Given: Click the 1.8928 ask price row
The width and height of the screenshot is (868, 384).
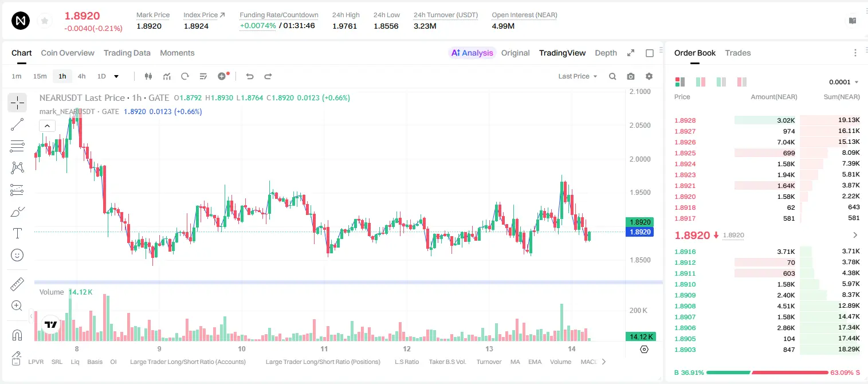Looking at the screenshot, I should 767,120.
